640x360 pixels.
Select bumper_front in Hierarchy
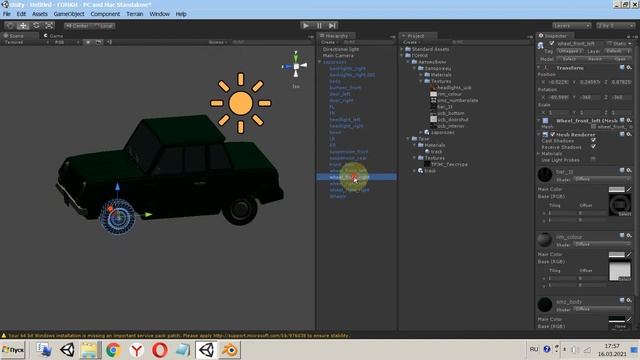tap(345, 87)
